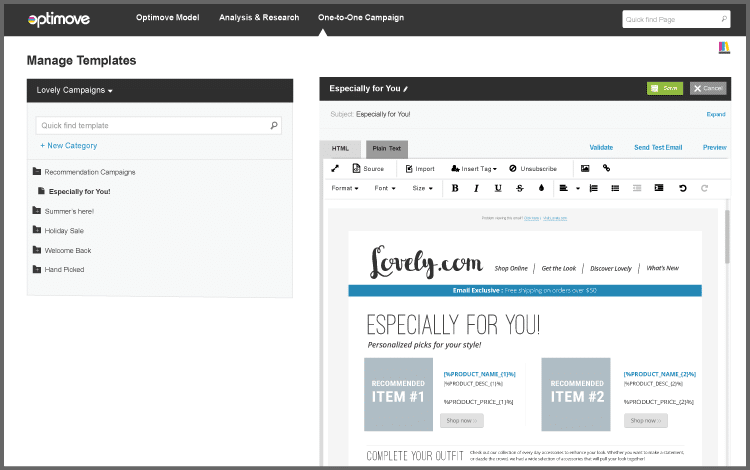Cancel template editing
The width and height of the screenshot is (750, 470).
(x=708, y=88)
